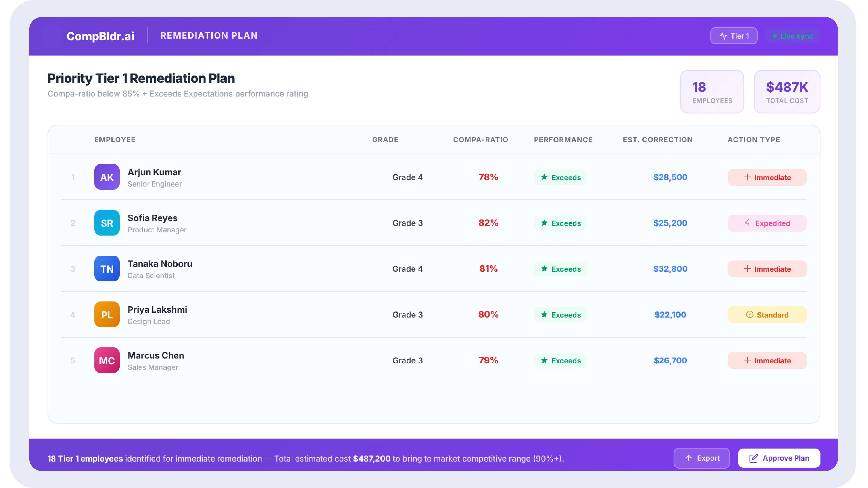Click the Live sync green dot

click(x=775, y=36)
